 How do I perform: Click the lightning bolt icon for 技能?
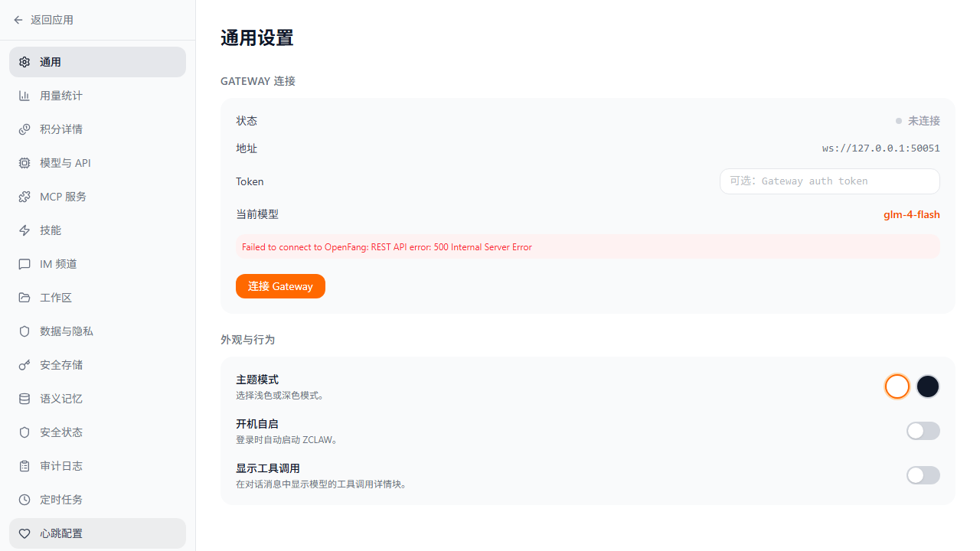click(24, 230)
